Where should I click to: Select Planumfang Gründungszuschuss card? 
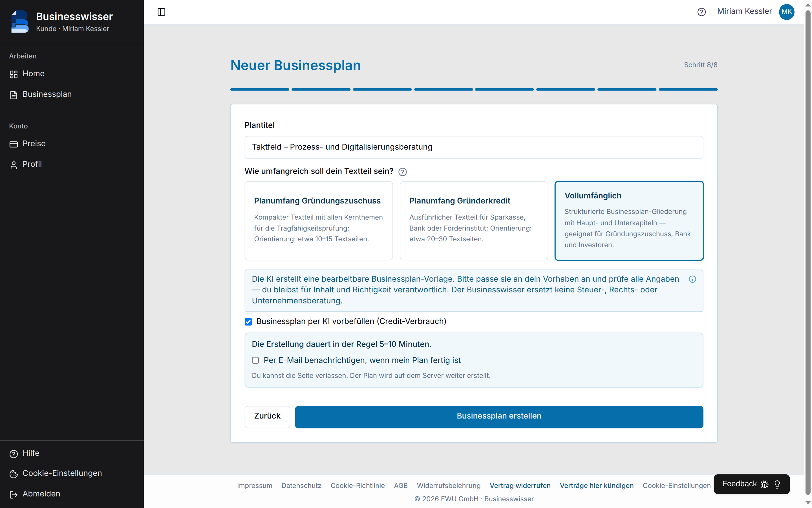(318, 221)
